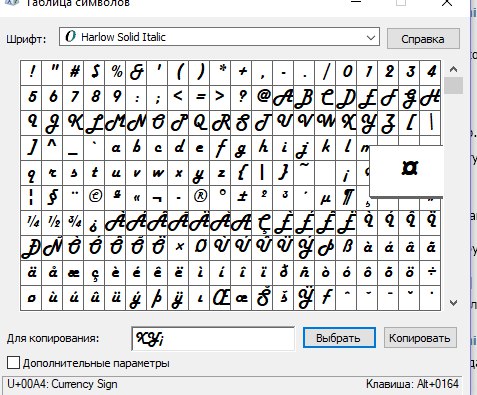Image resolution: width=477 pixels, height=395 pixels.
Task: Click the Копировать button
Action: tap(420, 338)
